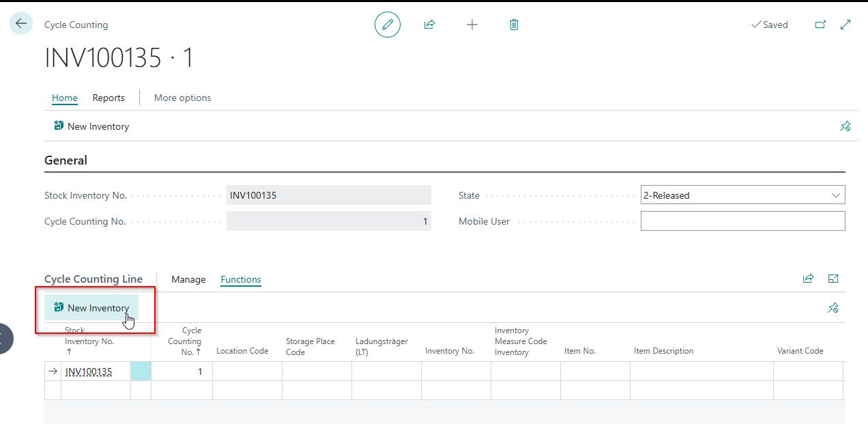The width and height of the screenshot is (868, 424).
Task: Click Inventory Measure Code Inventory header
Action: pos(521,341)
